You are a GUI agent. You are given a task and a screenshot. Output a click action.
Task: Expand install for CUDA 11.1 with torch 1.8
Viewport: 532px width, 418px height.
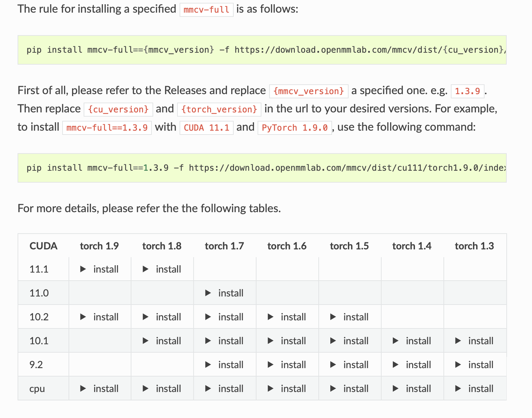pyautogui.click(x=162, y=269)
